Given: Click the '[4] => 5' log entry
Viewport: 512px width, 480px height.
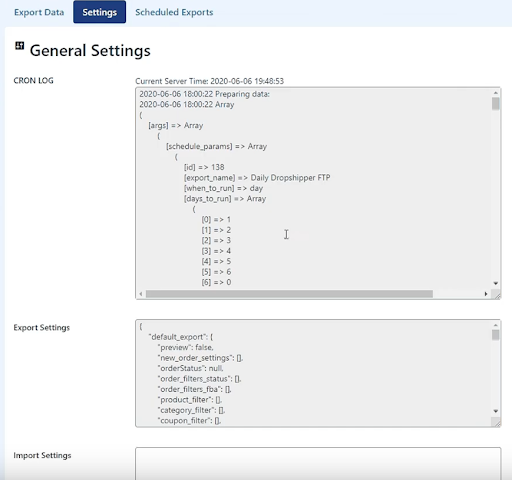Looking at the screenshot, I should tap(216, 261).
